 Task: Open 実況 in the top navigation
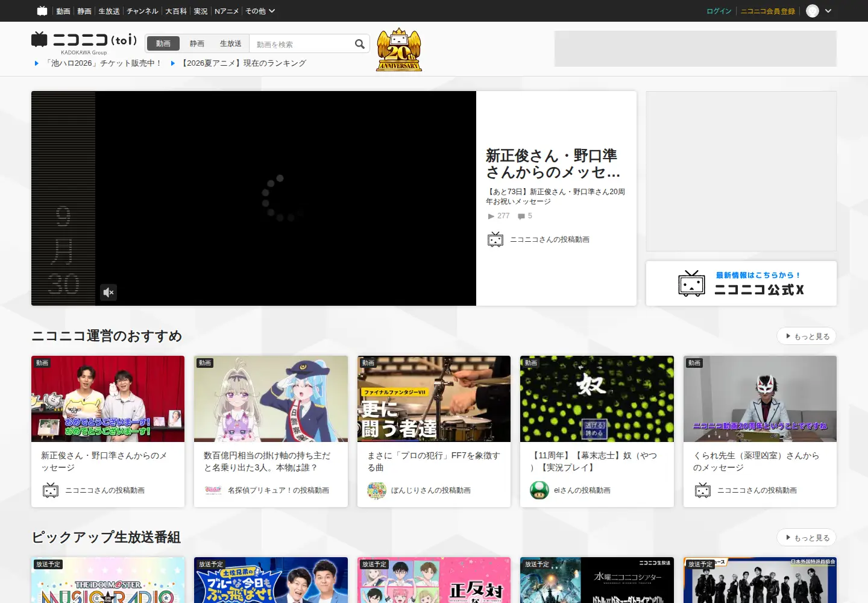(x=201, y=11)
